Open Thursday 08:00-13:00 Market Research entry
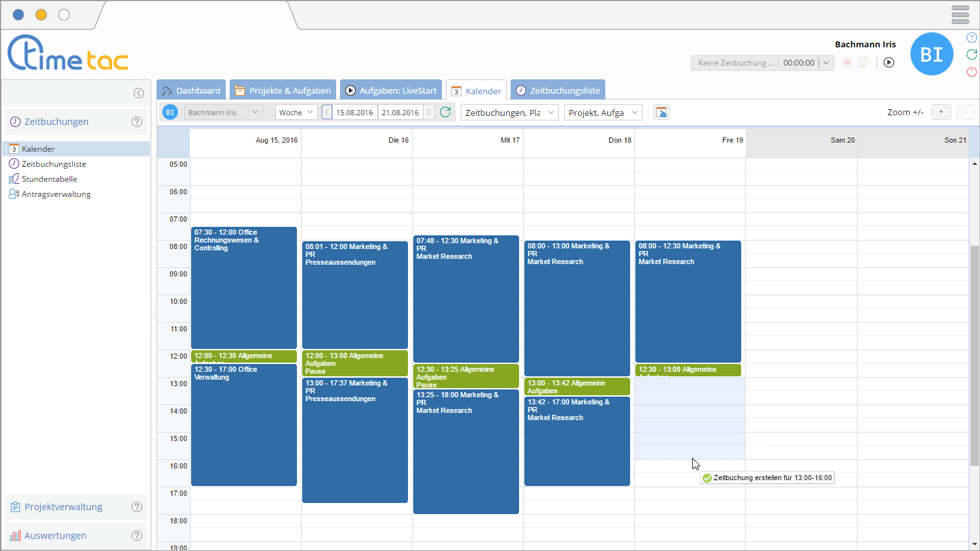 click(x=577, y=309)
